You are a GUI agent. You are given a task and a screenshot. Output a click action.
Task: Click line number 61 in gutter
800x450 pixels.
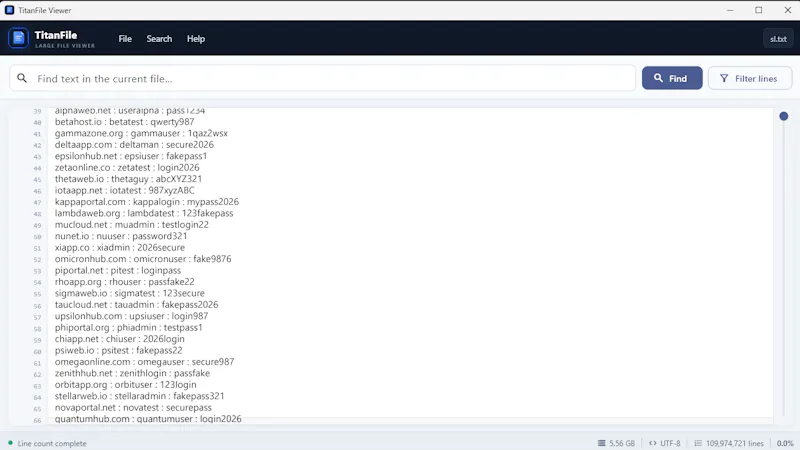(37, 363)
